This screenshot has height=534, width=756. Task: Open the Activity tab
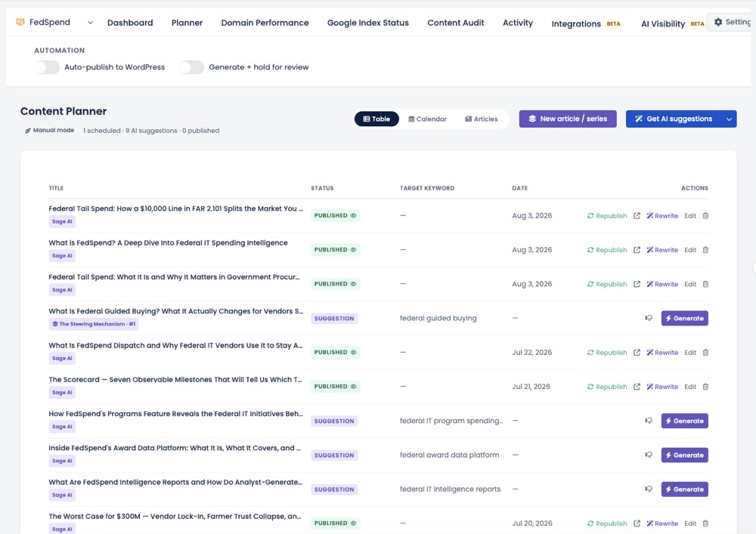click(518, 23)
